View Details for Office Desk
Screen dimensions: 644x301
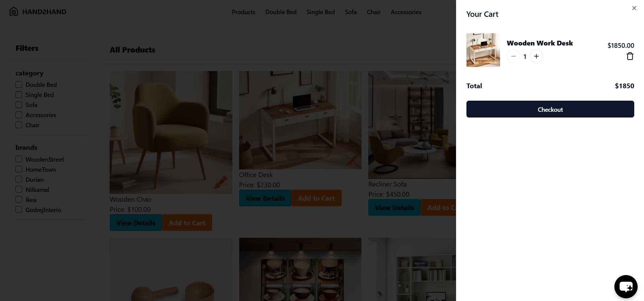click(x=265, y=198)
